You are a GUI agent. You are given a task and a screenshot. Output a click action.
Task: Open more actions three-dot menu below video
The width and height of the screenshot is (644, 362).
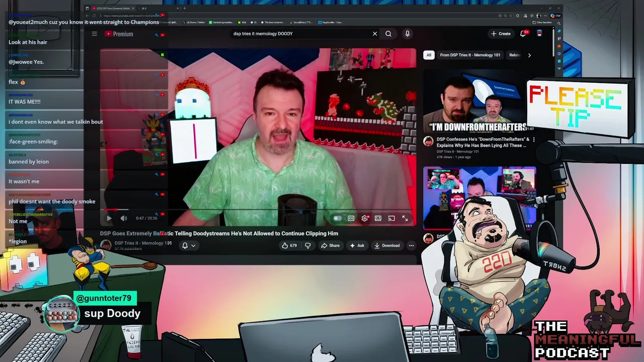411,245
